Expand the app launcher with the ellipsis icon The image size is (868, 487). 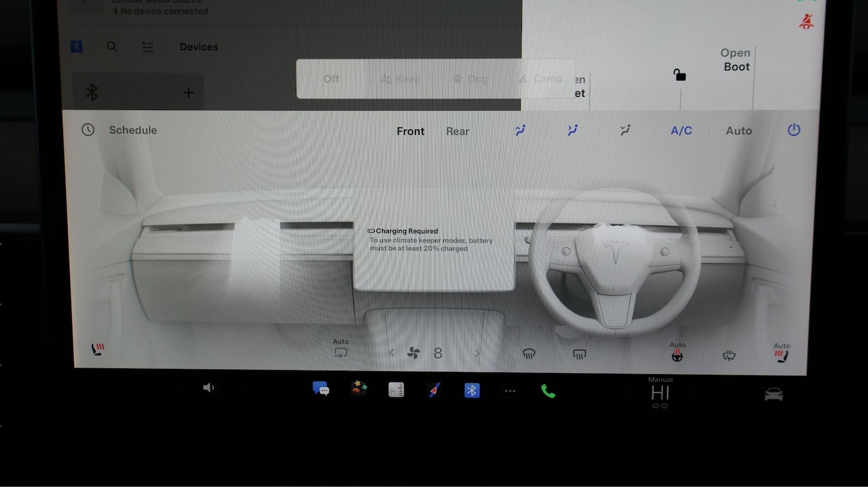point(510,391)
